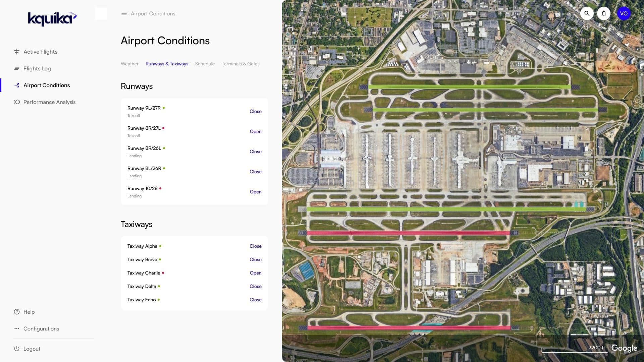Open Runway 10/28
Screen dimensions: 644x362
point(255,192)
